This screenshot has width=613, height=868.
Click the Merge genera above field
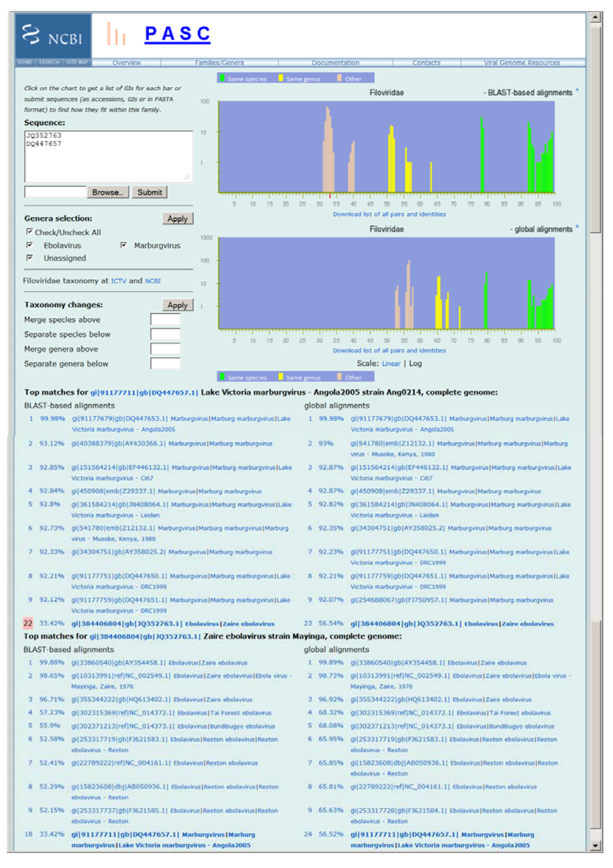(165, 349)
